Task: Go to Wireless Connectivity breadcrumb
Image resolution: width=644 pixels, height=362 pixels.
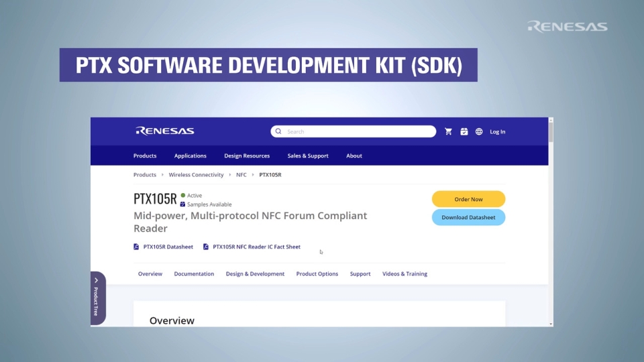Action: (x=196, y=174)
